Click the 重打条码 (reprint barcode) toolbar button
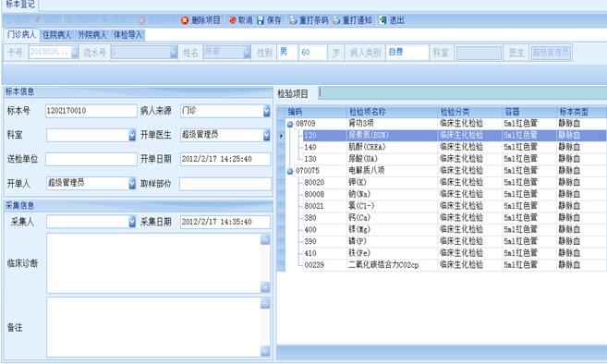 point(309,20)
